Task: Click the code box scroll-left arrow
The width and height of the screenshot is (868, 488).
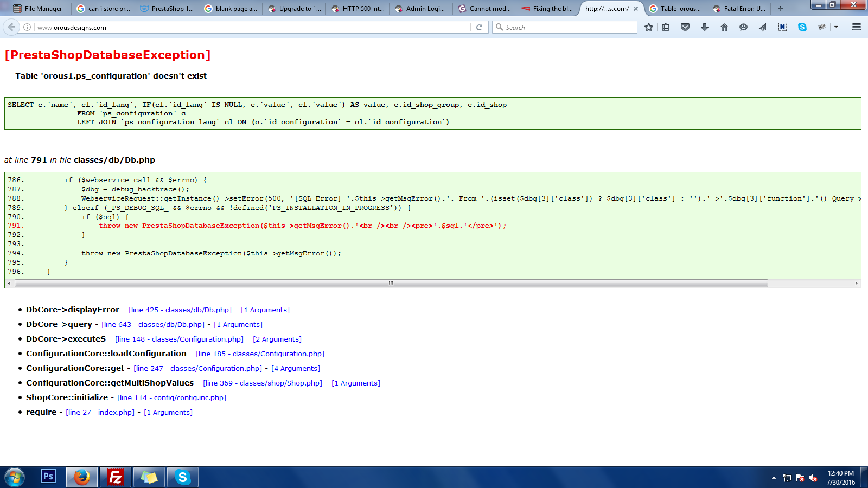Action: tap(9, 283)
